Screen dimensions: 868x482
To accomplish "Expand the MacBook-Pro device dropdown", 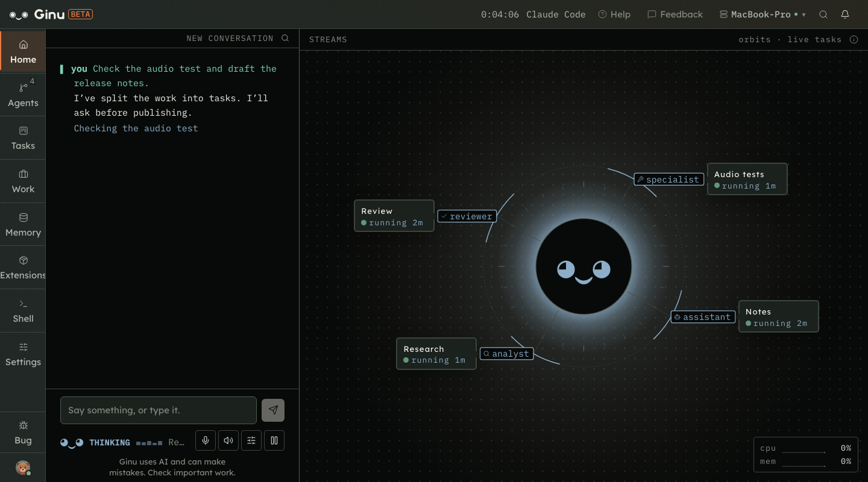I will click(763, 14).
